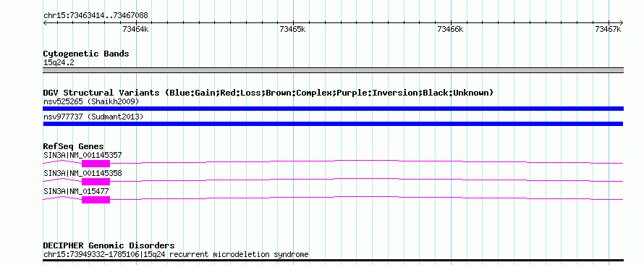The height and width of the screenshot is (265, 644).
Task: Select the magenta exon of NM_001145357
Action: (x=96, y=164)
